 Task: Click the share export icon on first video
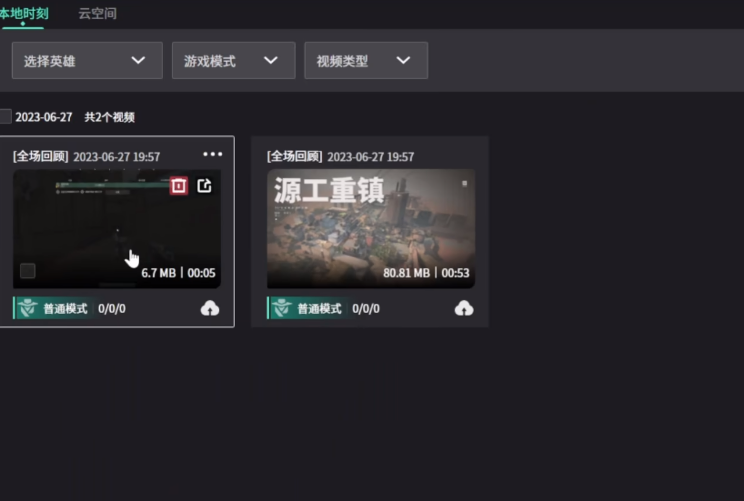[x=204, y=185]
